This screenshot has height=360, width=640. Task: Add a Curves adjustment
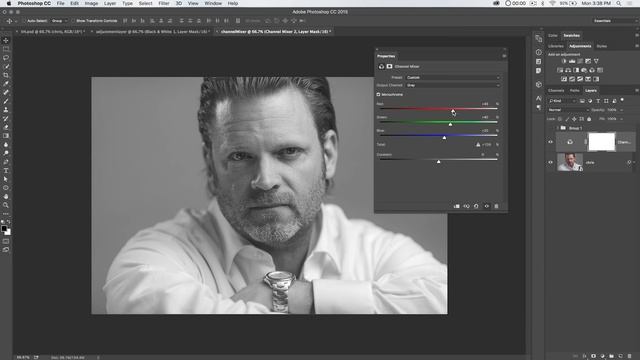coord(580,61)
